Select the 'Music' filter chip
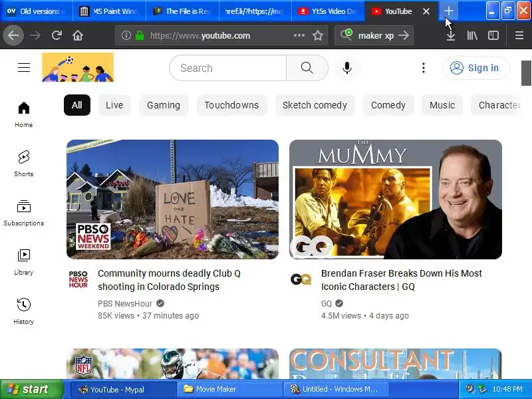Image resolution: width=532 pixels, height=399 pixels. pos(442,105)
